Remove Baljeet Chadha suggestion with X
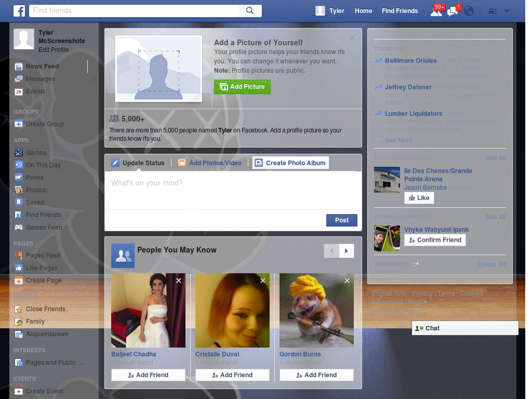Image resolution: width=532 pixels, height=399 pixels. click(179, 281)
